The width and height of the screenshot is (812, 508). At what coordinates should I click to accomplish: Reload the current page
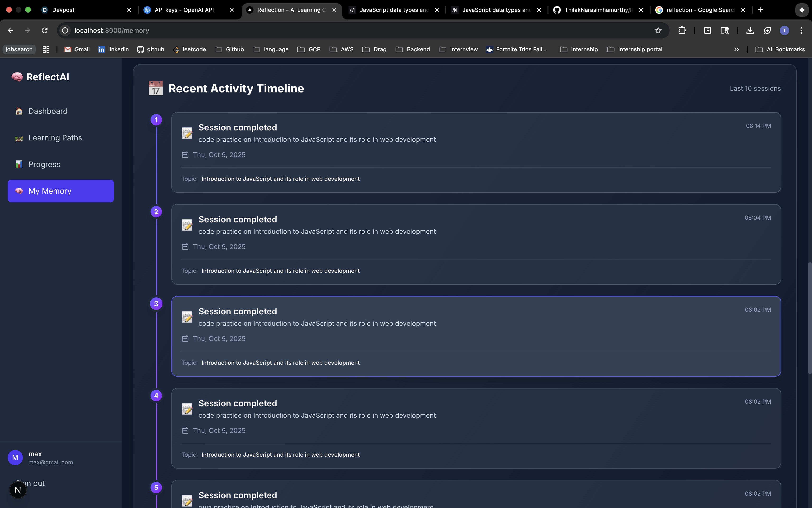[x=45, y=31]
